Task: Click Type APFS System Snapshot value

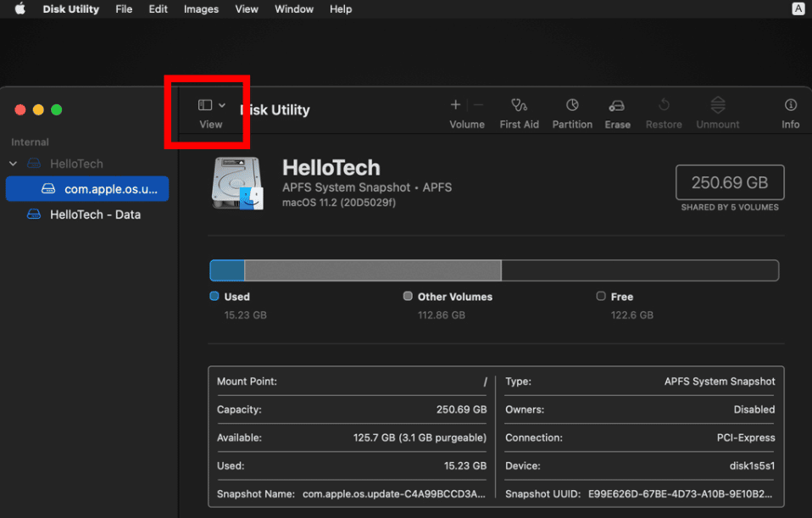Action: click(x=720, y=382)
